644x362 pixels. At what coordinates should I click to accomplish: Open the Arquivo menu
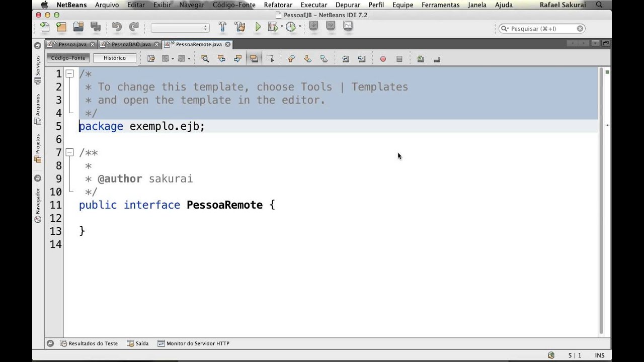tap(107, 5)
